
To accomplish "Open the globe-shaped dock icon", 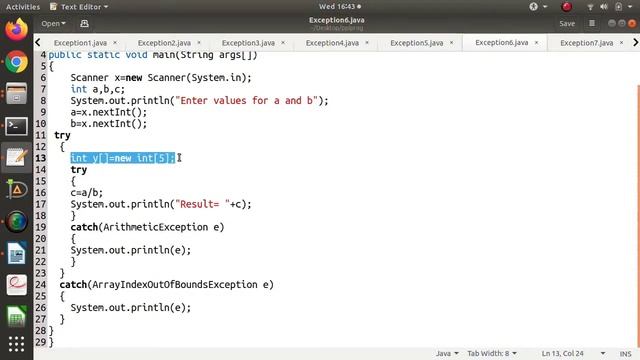I will (x=16, y=222).
